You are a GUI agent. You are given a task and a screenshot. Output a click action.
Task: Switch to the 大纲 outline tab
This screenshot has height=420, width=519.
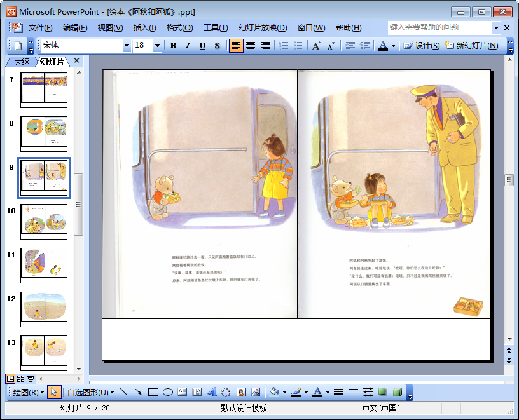22,62
